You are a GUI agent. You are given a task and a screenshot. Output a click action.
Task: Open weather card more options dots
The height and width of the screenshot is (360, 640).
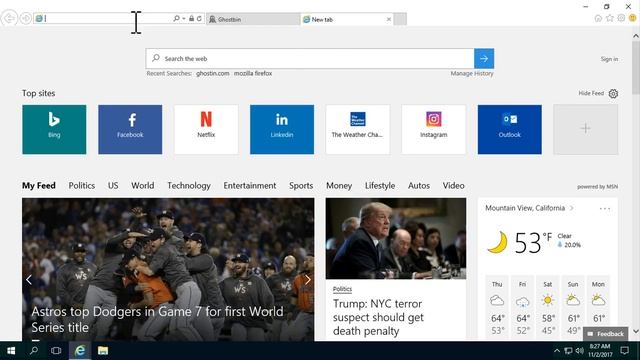(x=604, y=209)
